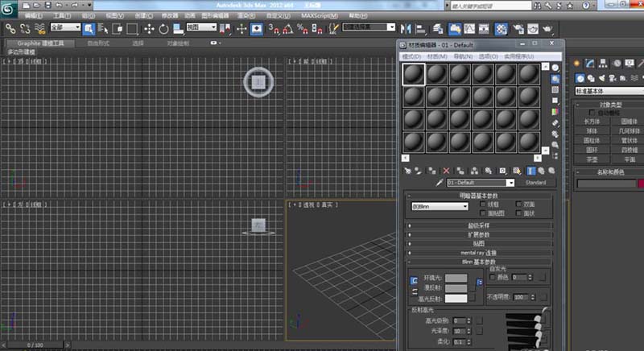Click Lights category icon in Create panel

point(601,78)
